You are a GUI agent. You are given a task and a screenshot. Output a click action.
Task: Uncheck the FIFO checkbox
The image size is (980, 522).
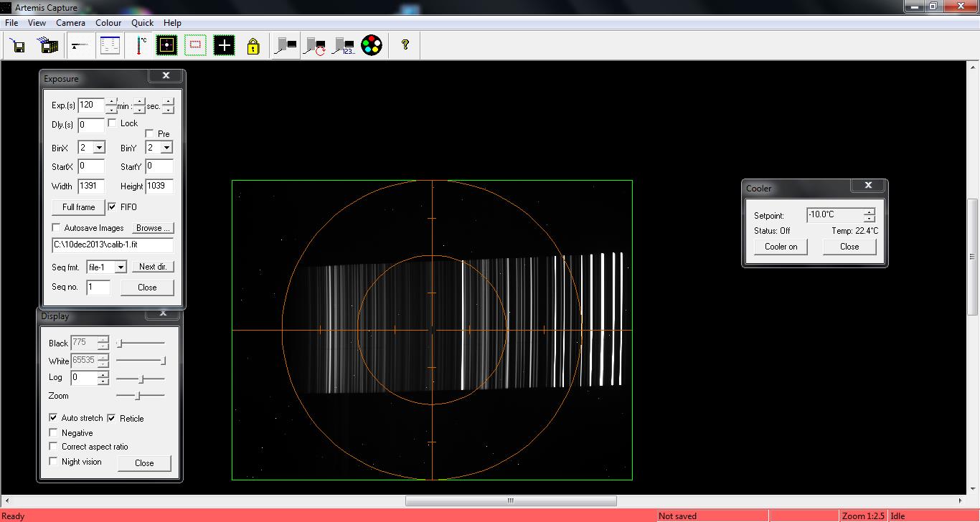pos(113,207)
